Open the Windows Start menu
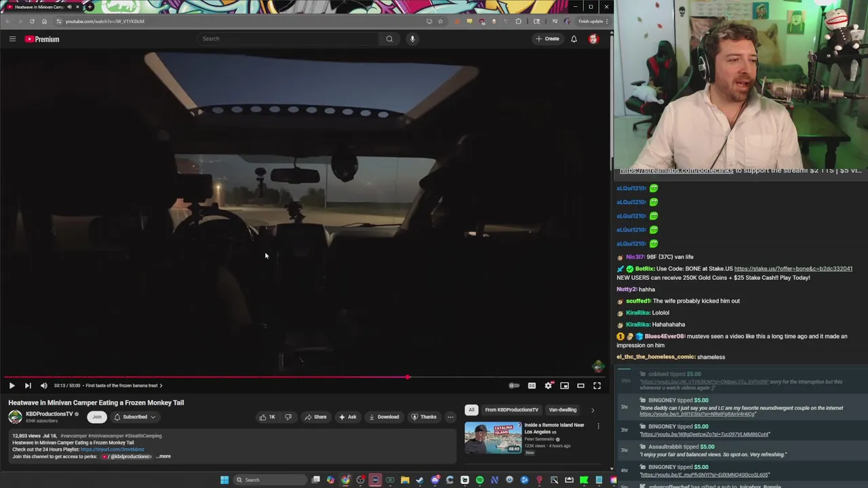The image size is (868, 488). [224, 480]
